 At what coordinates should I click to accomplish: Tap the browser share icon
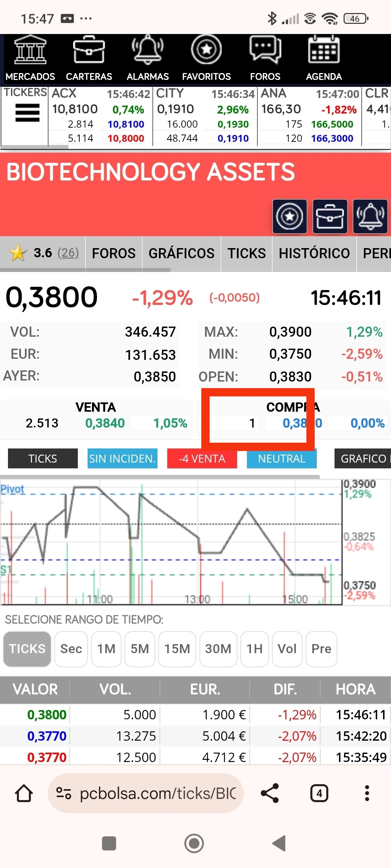click(270, 793)
